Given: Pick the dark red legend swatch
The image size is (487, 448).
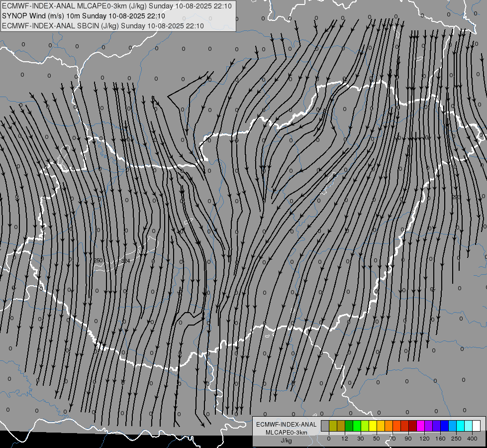Looking at the screenshot, I should (413, 426).
